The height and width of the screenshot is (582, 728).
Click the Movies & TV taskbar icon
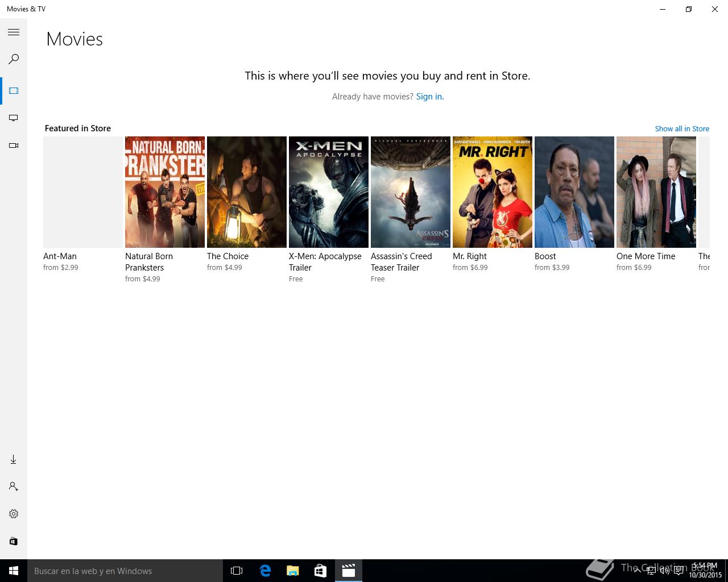pyautogui.click(x=348, y=571)
